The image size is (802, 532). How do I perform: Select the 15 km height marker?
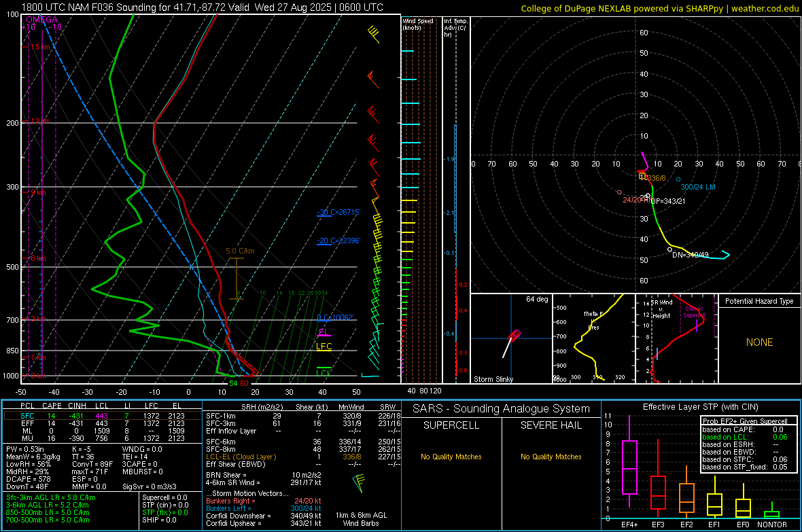[40, 47]
